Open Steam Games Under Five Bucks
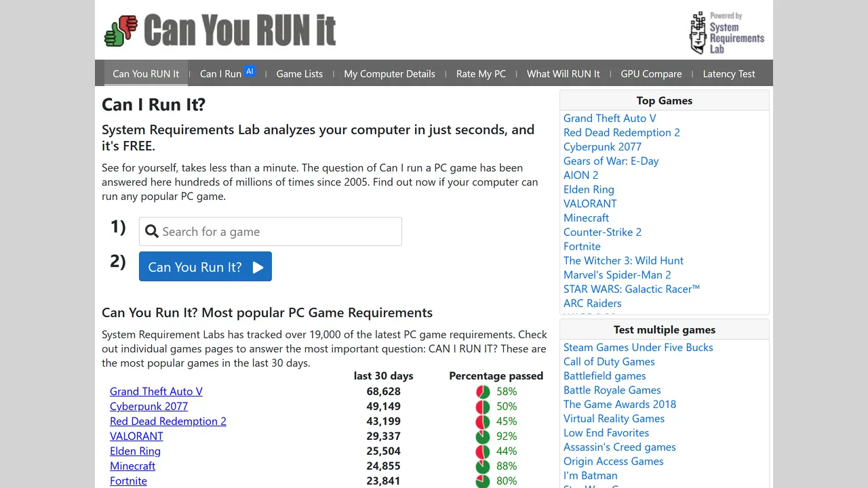The height and width of the screenshot is (488, 868). [638, 347]
